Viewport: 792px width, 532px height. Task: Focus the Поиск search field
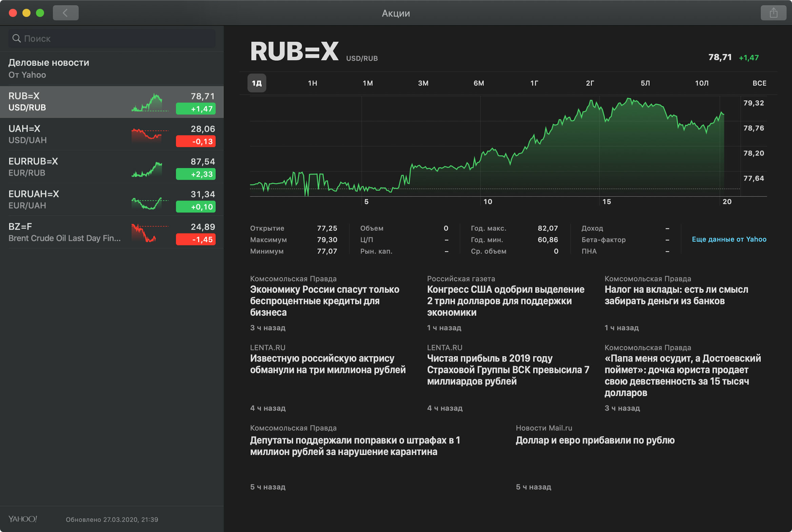(112, 38)
